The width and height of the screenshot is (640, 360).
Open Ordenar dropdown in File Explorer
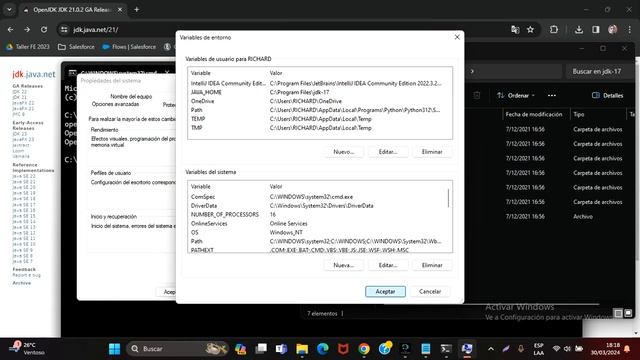(x=516, y=96)
